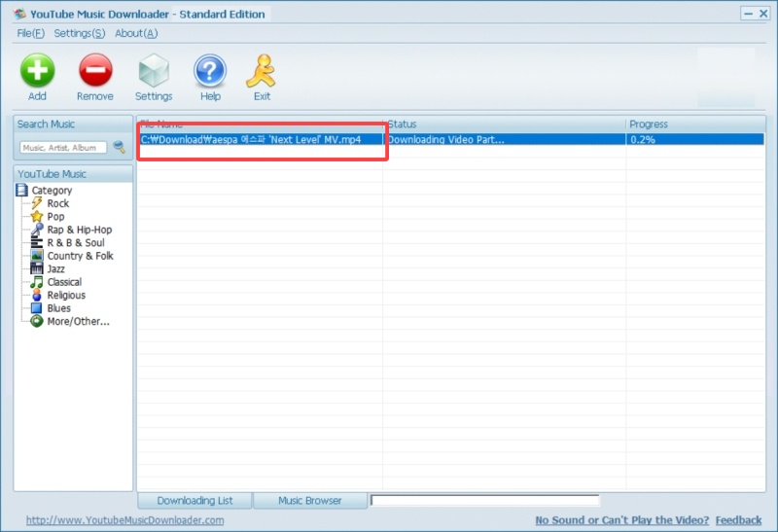778x532 pixels.
Task: Click the Status column header
Action: coord(504,124)
